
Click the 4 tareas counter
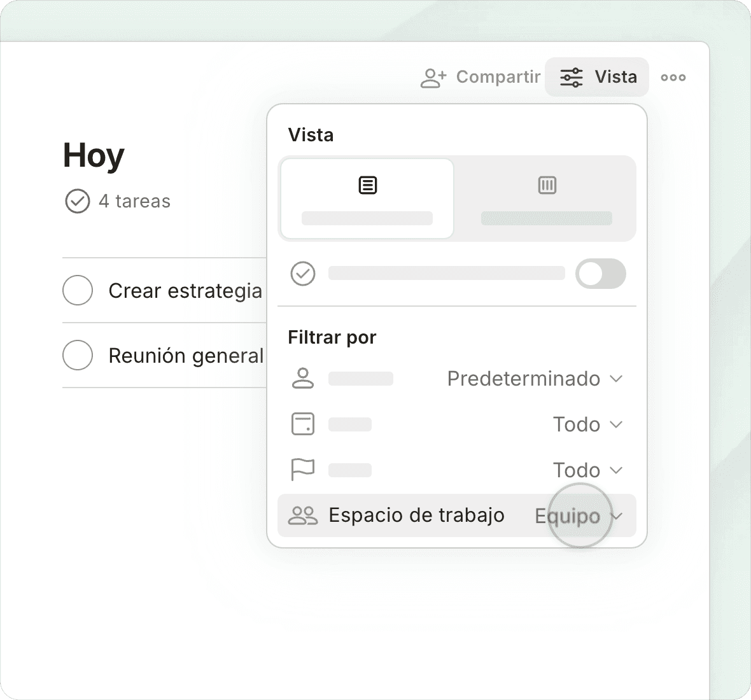click(134, 202)
